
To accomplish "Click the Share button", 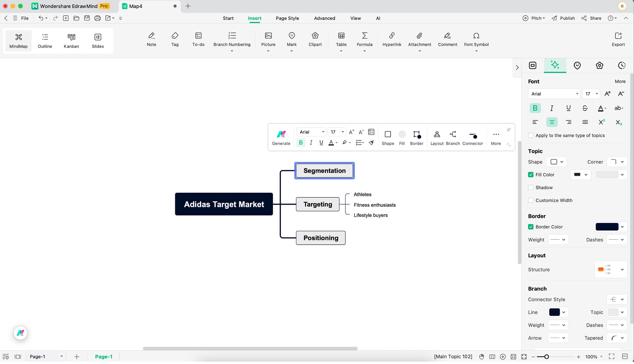I will 591,18.
